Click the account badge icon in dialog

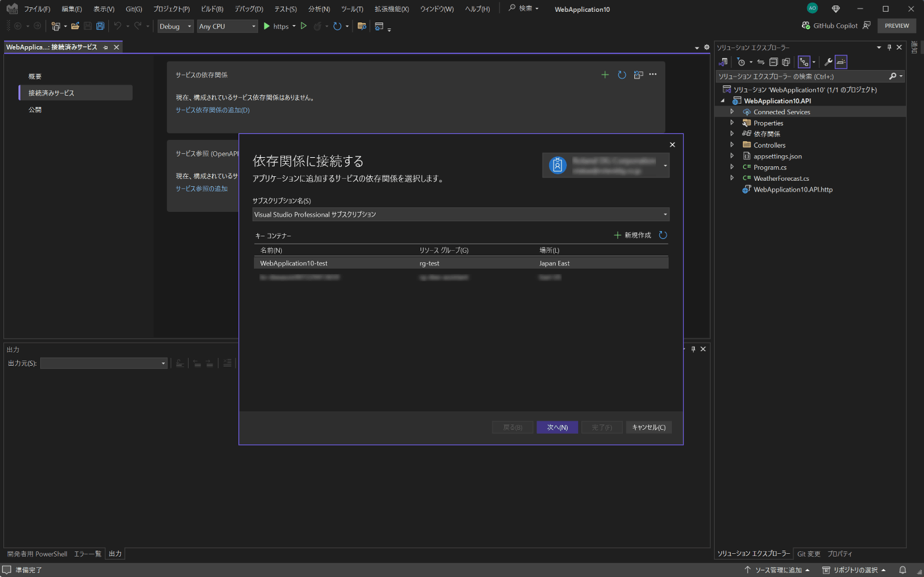coord(558,165)
